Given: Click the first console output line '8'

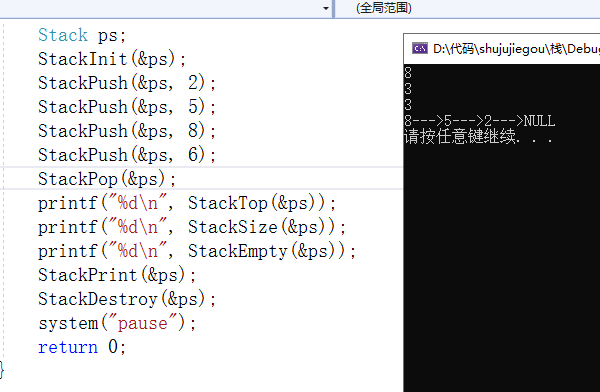Looking at the screenshot, I should 408,73.
